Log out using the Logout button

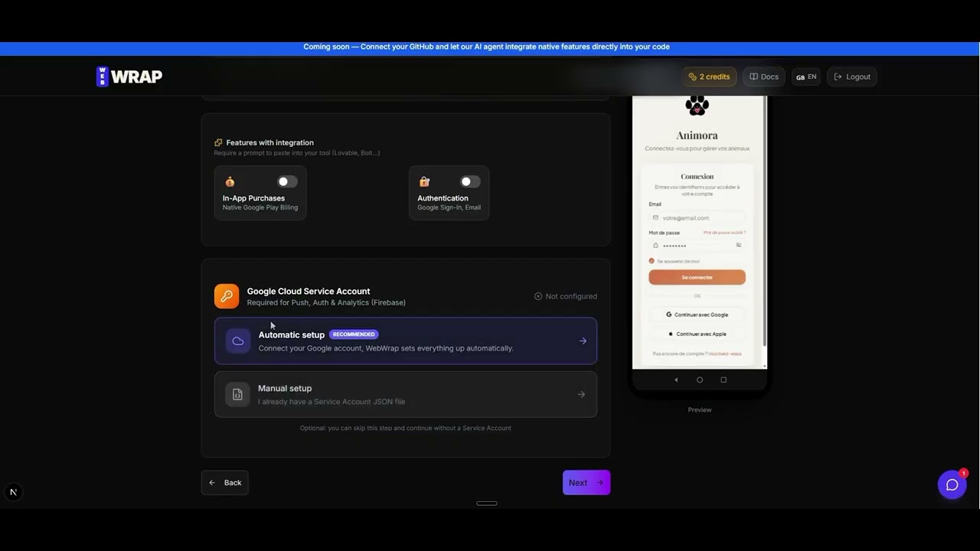click(852, 77)
